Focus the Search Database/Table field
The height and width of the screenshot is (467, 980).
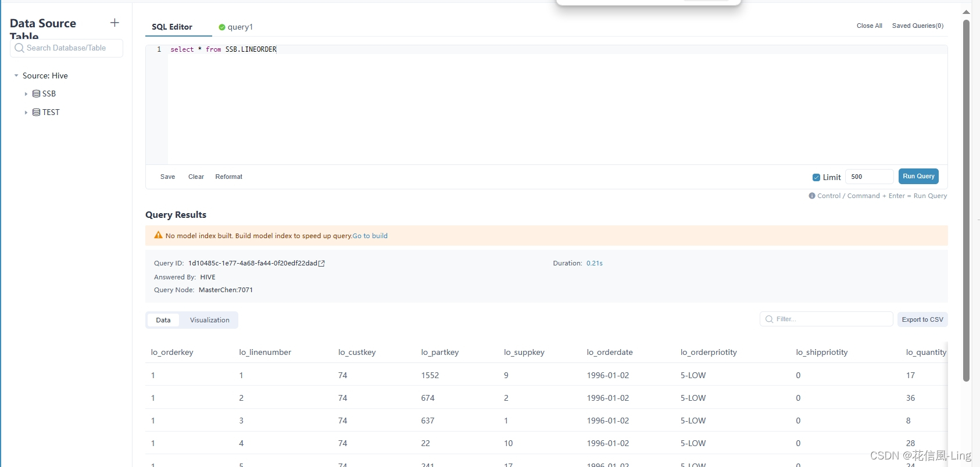(66, 48)
